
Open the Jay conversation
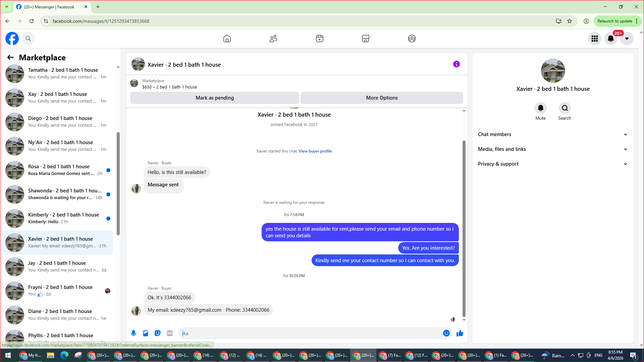[x=58, y=266]
